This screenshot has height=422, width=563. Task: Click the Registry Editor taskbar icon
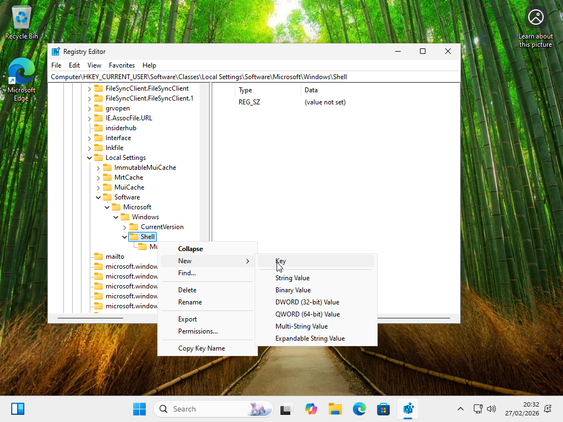coord(408,409)
